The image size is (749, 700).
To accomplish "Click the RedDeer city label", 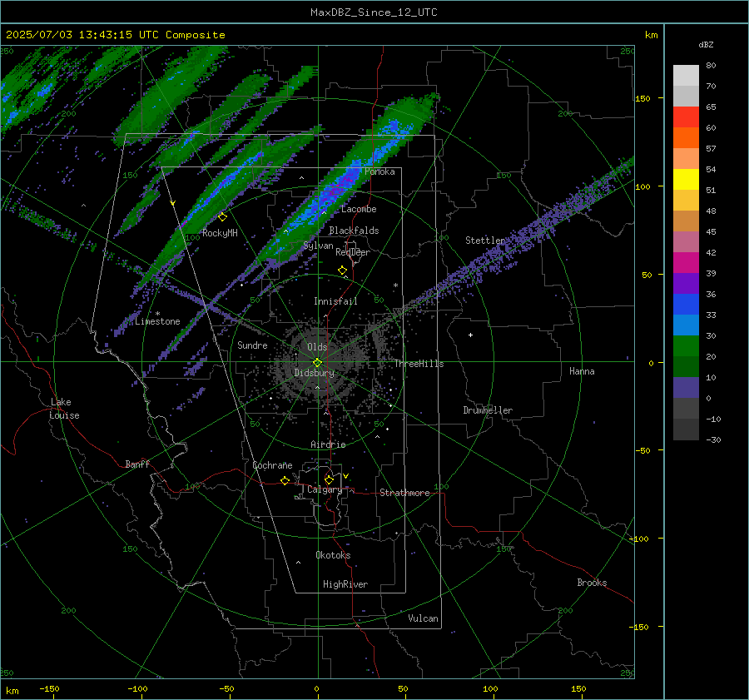I will 353,252.
